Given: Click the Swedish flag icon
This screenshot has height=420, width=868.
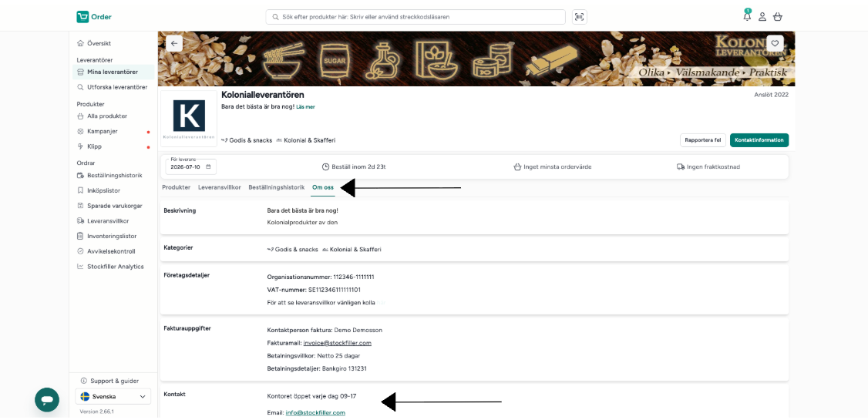Looking at the screenshot, I should pyautogui.click(x=86, y=397).
